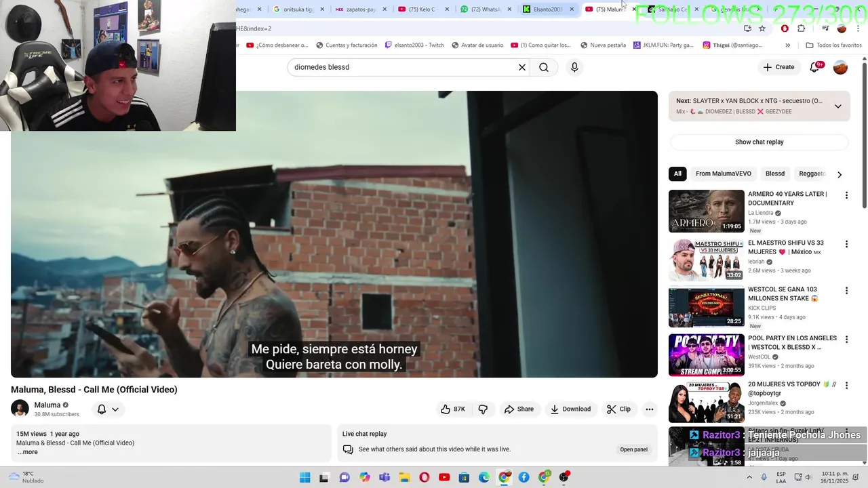The width and height of the screenshot is (868, 488).
Task: Select the From MalumaVEVO filter chip
Action: click(x=724, y=174)
